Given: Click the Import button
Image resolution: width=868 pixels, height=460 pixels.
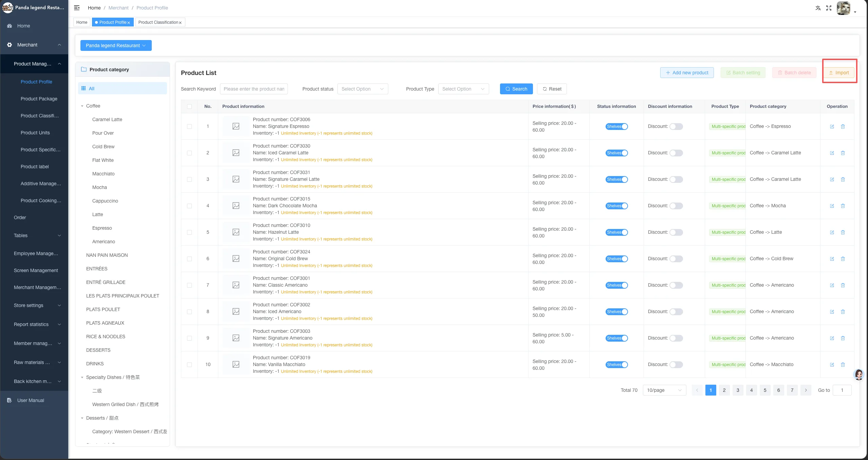Looking at the screenshot, I should coord(839,73).
